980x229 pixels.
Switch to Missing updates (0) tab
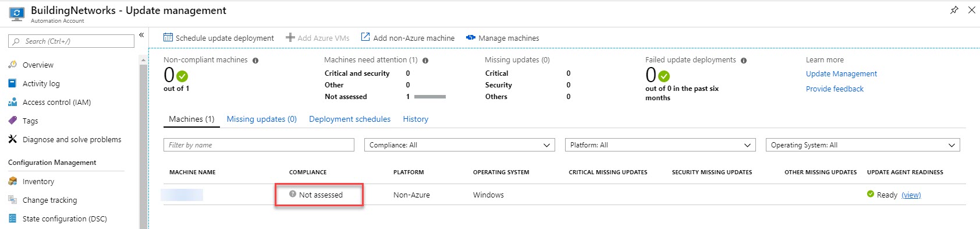[262, 119]
